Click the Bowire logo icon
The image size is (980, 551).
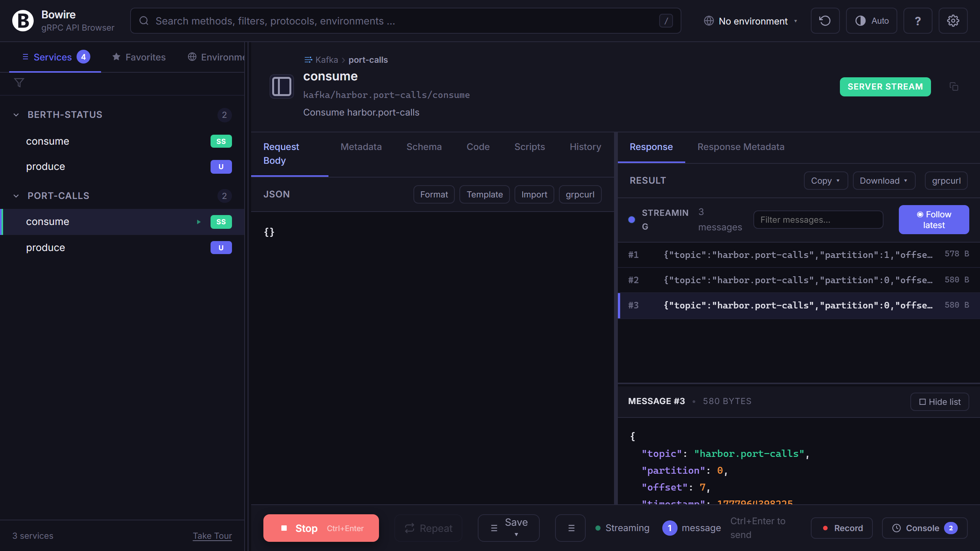[x=23, y=21]
